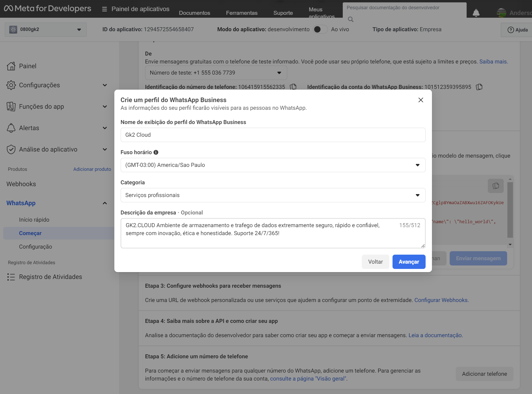Toggle app mode to Ao vivo
Screen dimensions: 532x394
tap(320, 29)
